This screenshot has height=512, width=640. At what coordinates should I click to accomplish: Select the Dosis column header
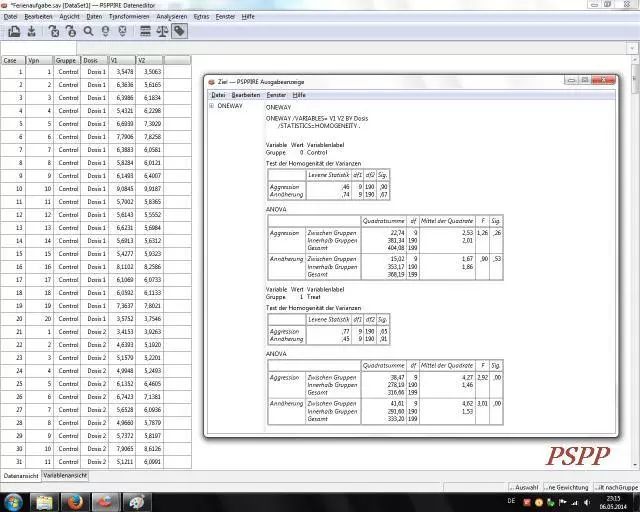click(94, 60)
